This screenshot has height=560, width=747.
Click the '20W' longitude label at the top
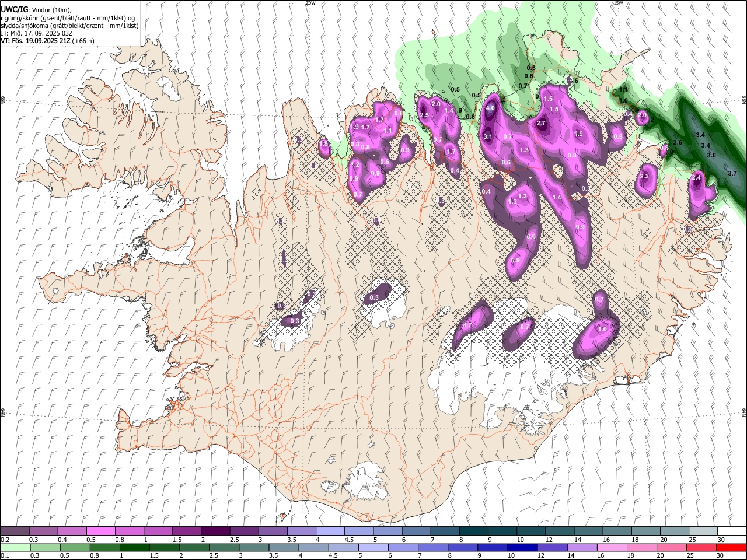coord(310,3)
